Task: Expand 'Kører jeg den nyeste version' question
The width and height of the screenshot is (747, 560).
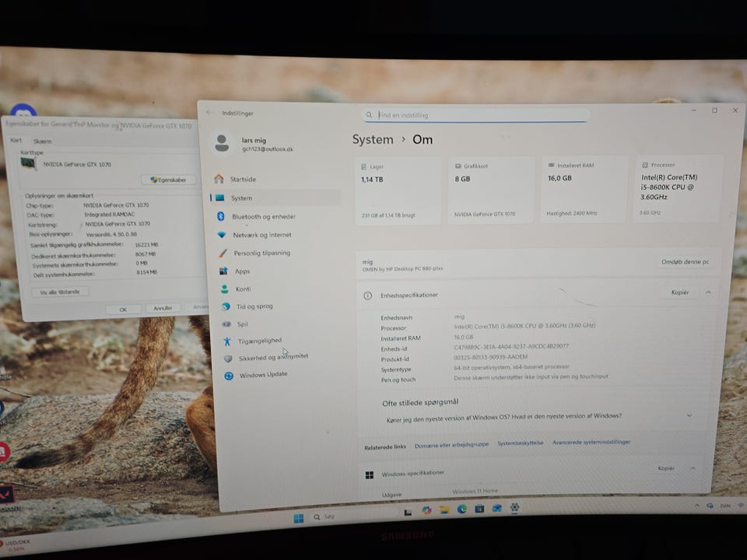Action: click(538, 417)
